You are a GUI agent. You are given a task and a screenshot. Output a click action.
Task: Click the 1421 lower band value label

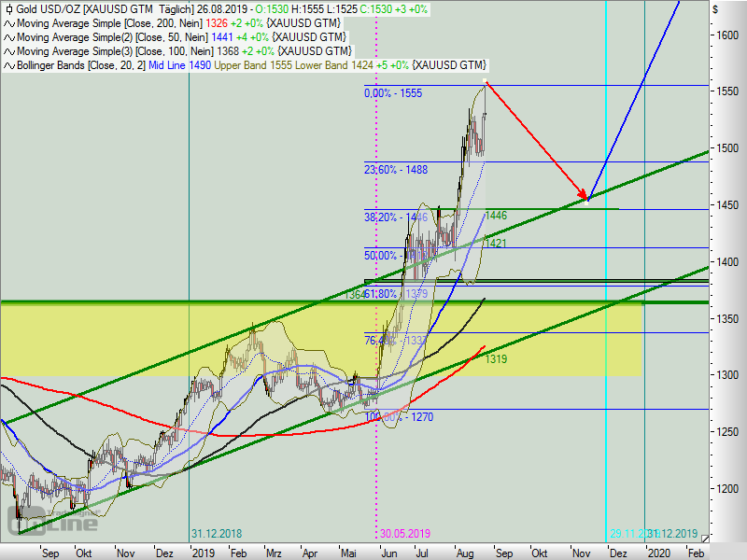pos(496,244)
